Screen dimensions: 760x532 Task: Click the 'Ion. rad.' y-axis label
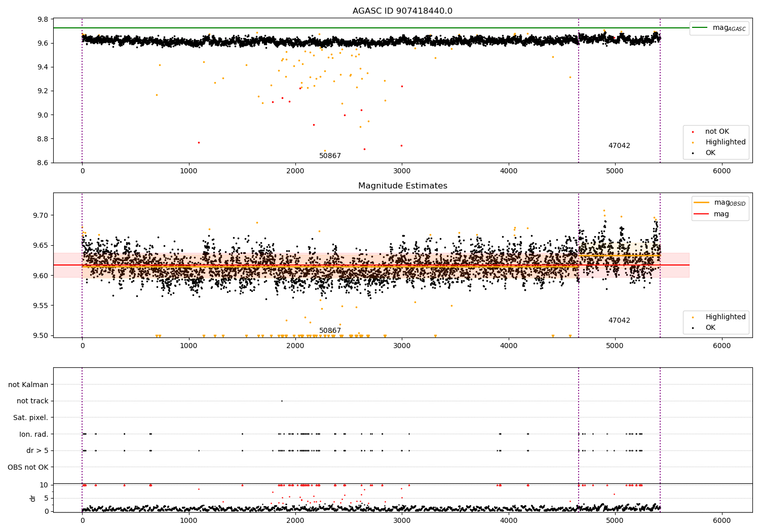[x=34, y=434]
